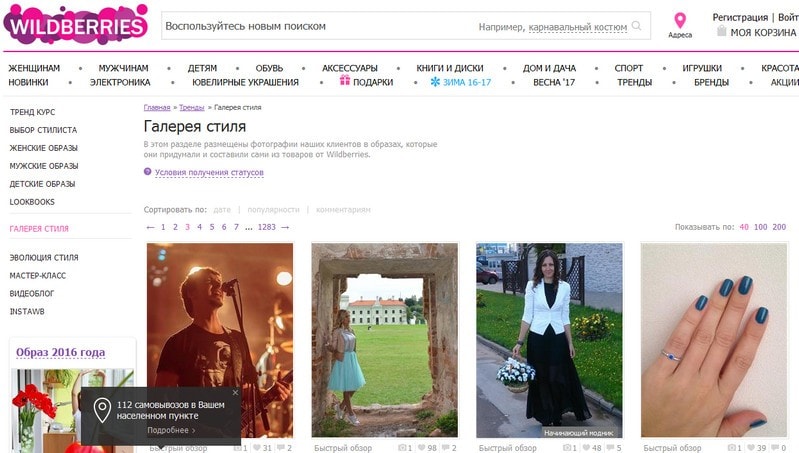The height and width of the screenshot is (453, 799).
Task: Sort by популярности
Action: pos(273,209)
